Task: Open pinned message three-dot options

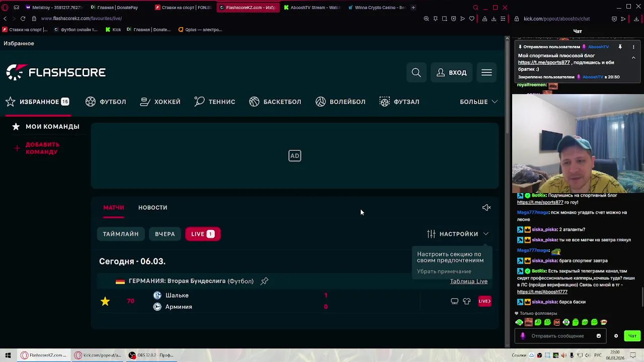Action: [x=633, y=47]
